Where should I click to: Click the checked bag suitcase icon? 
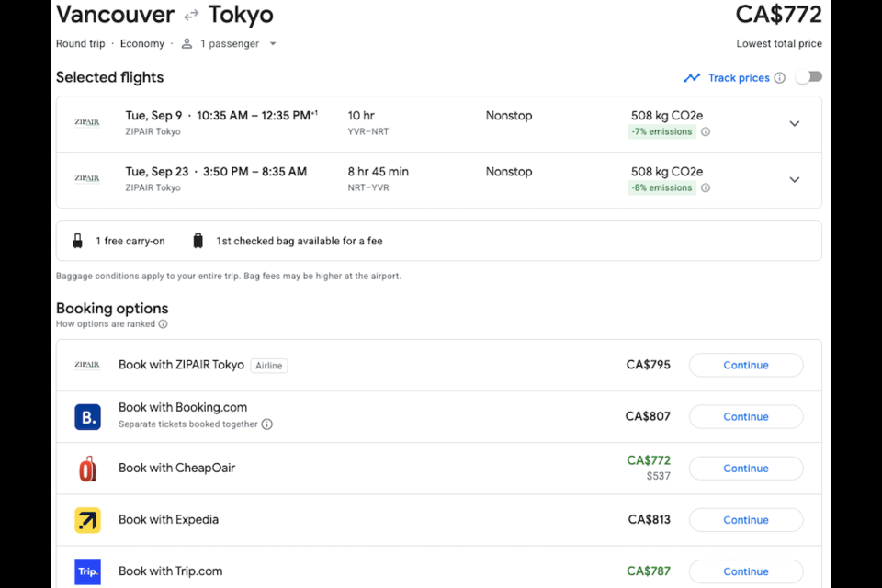pos(198,241)
